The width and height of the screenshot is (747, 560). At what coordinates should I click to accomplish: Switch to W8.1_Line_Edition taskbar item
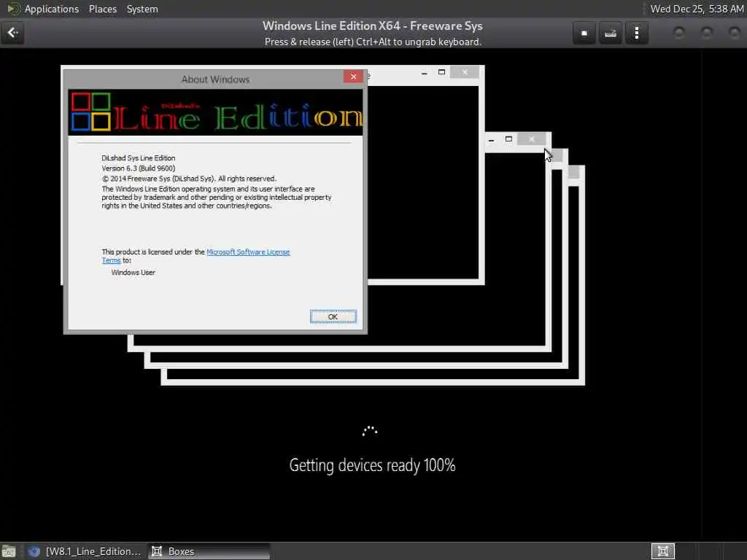pyautogui.click(x=85, y=551)
